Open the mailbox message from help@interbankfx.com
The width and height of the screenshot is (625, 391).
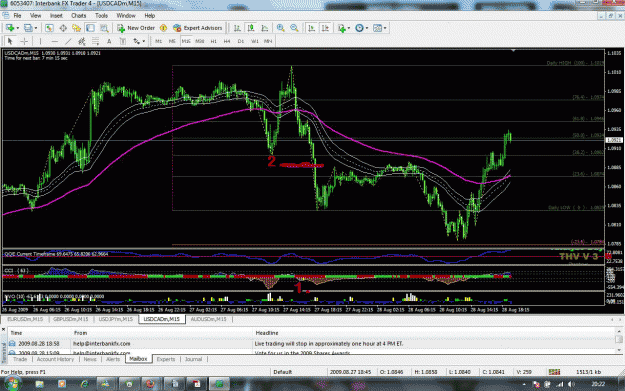[x=311, y=344]
